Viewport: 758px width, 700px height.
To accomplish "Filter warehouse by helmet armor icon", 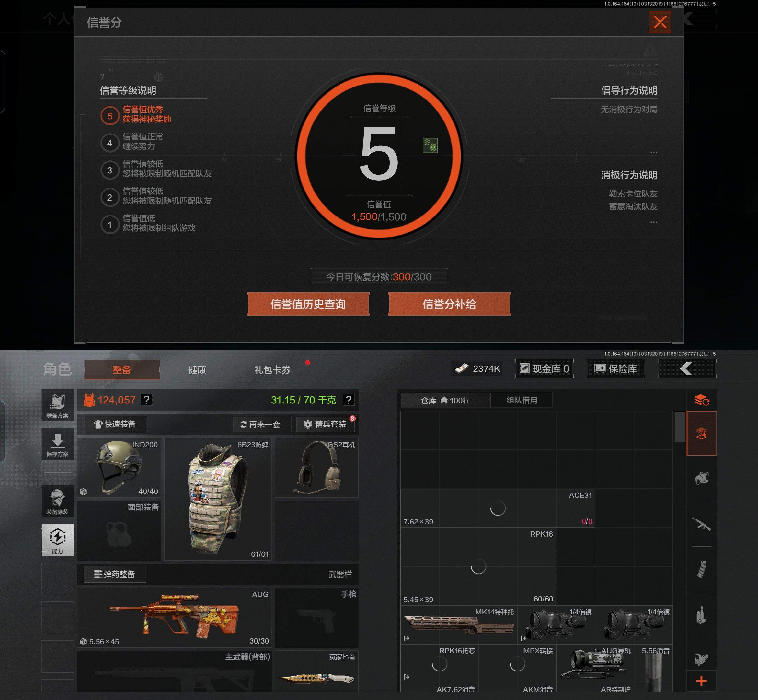I will (701, 478).
